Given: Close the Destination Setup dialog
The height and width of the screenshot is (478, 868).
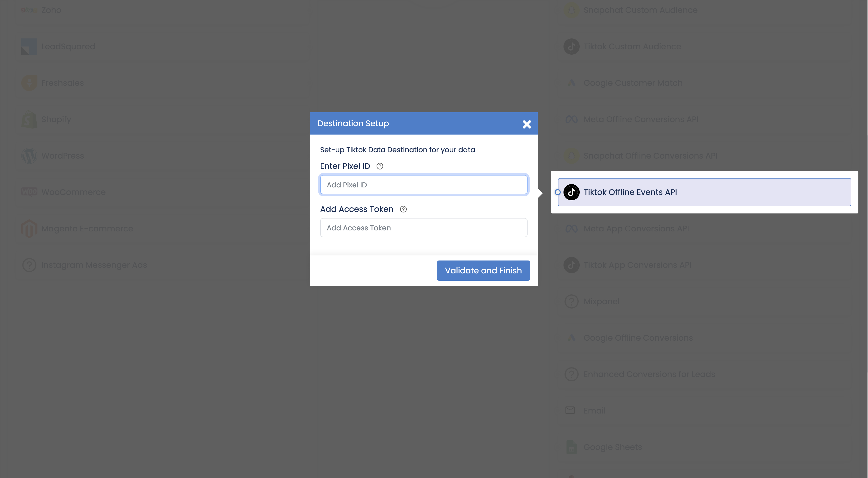Looking at the screenshot, I should 527,124.
